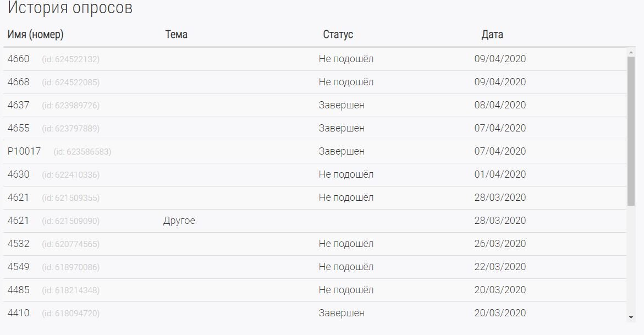Select entry 4621 with id 621509355
The image size is (644, 335).
[19, 197]
